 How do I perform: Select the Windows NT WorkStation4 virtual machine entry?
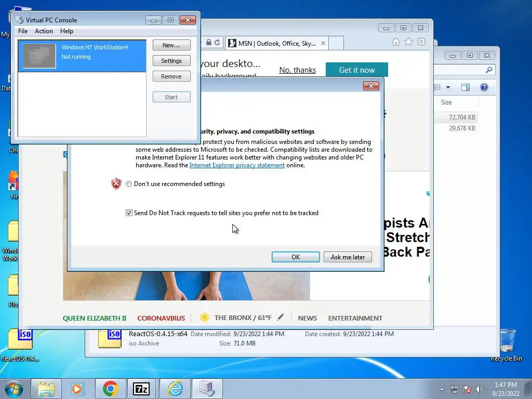[x=82, y=56]
